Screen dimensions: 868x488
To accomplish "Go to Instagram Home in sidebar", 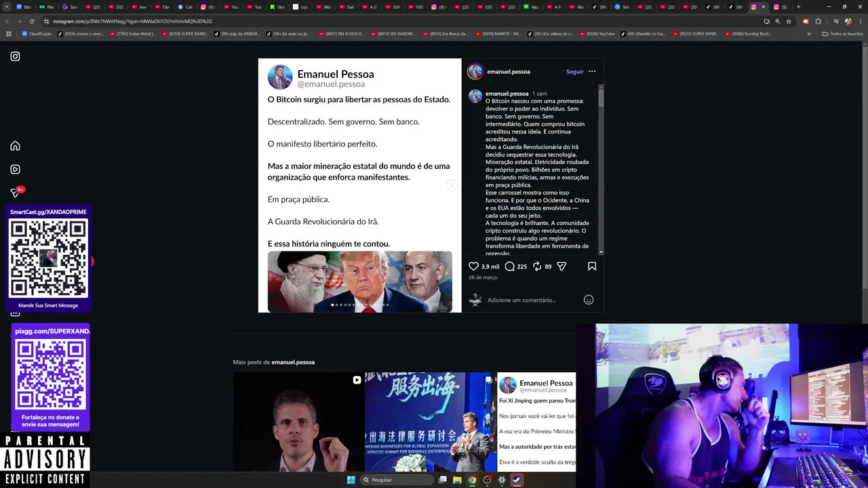I will click(15, 146).
